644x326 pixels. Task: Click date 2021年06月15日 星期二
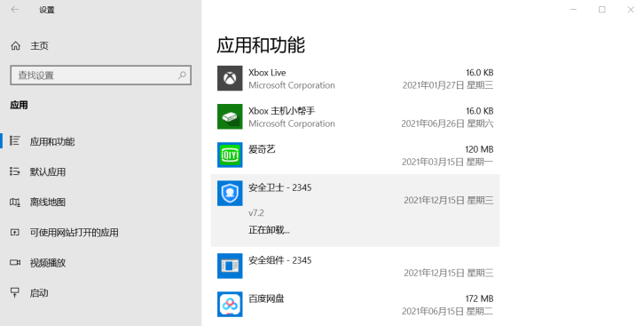(447, 311)
